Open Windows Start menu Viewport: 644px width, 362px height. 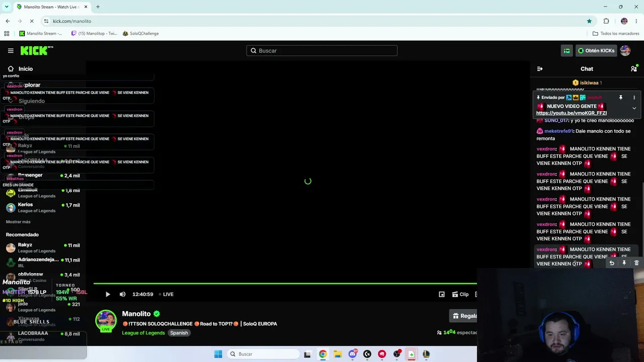pos(218,354)
